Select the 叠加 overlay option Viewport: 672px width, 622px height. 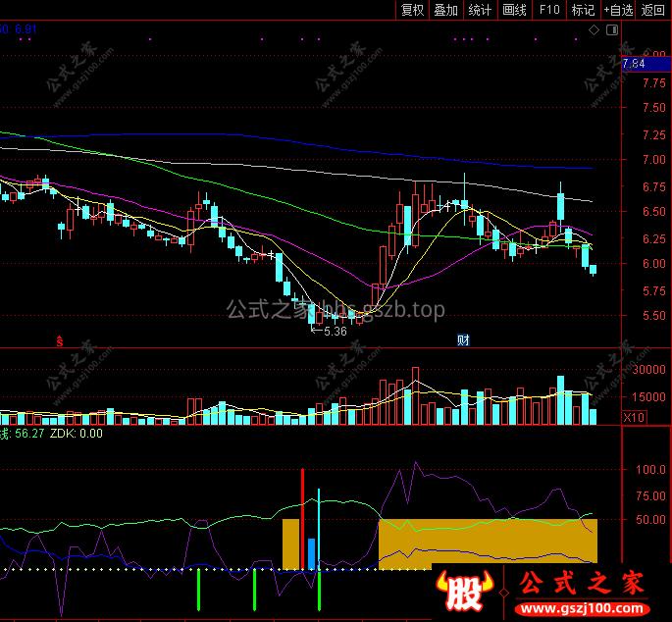point(446,10)
